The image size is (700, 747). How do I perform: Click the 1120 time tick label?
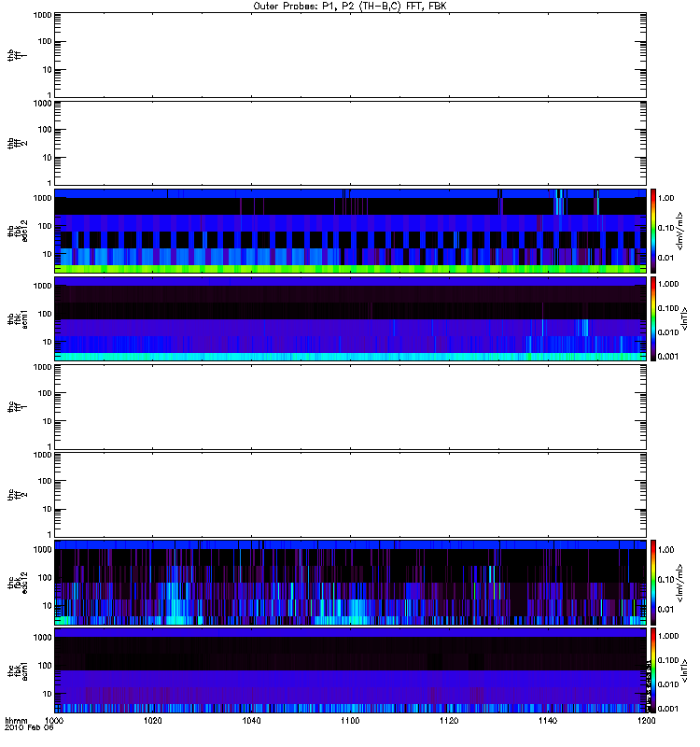click(449, 720)
